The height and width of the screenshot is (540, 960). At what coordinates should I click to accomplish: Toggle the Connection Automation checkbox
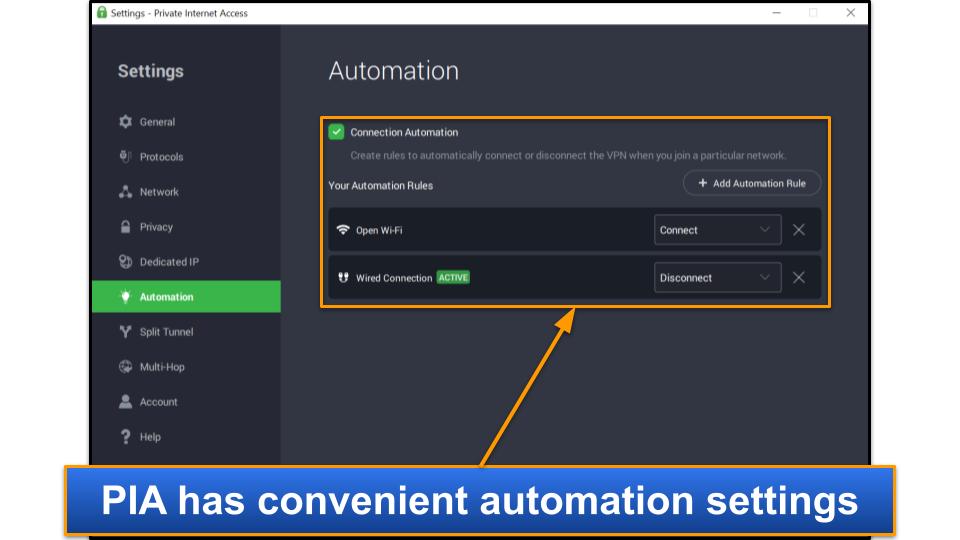tap(336, 132)
